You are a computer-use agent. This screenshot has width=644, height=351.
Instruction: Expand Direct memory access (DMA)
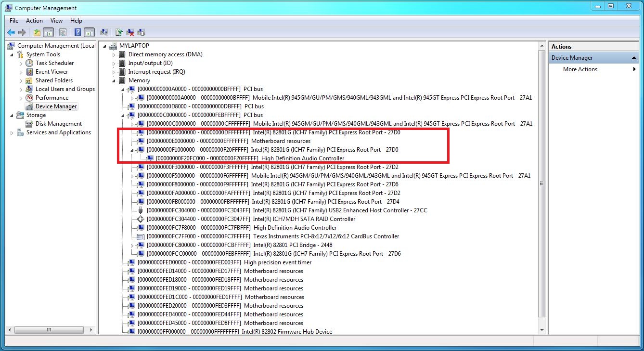coord(114,54)
